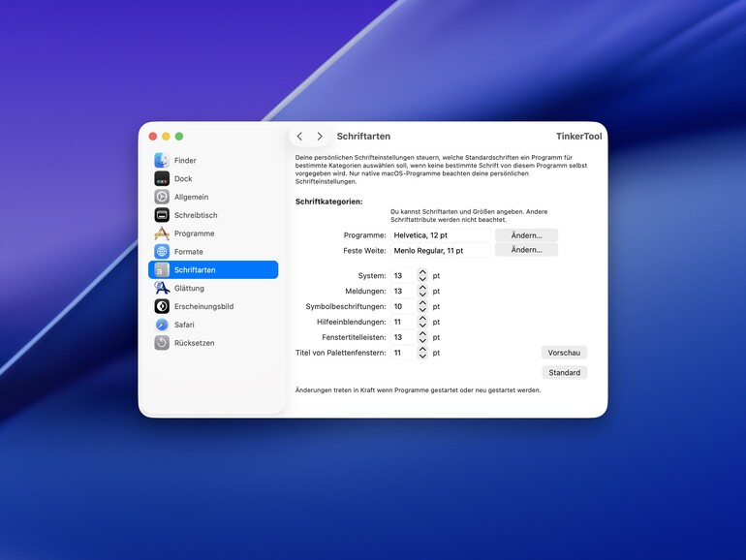The image size is (746, 560).
Task: Click the Schriftarten toolbar title
Action: pyautogui.click(x=363, y=136)
